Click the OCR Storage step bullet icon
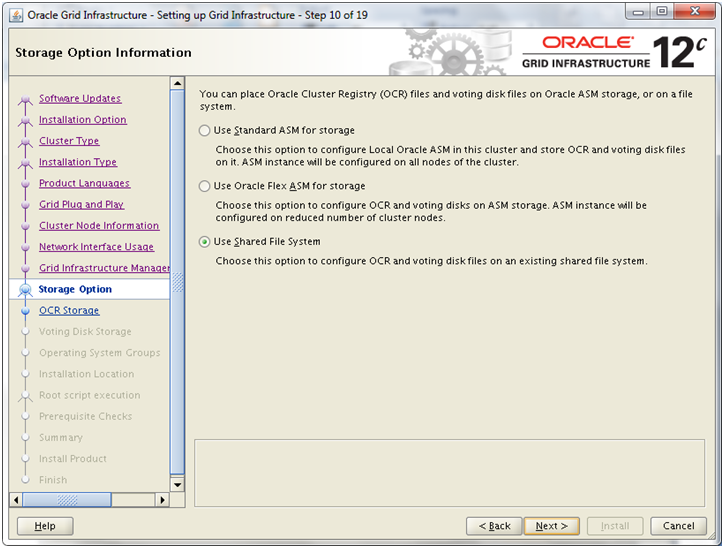This screenshot has width=724, height=548. click(x=25, y=311)
